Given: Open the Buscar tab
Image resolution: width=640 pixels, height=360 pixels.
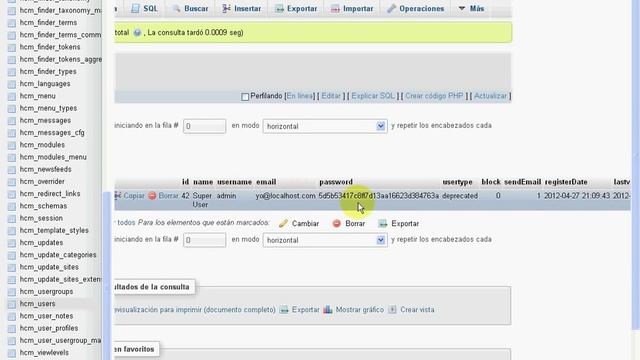Looking at the screenshot, I should [x=190, y=8].
